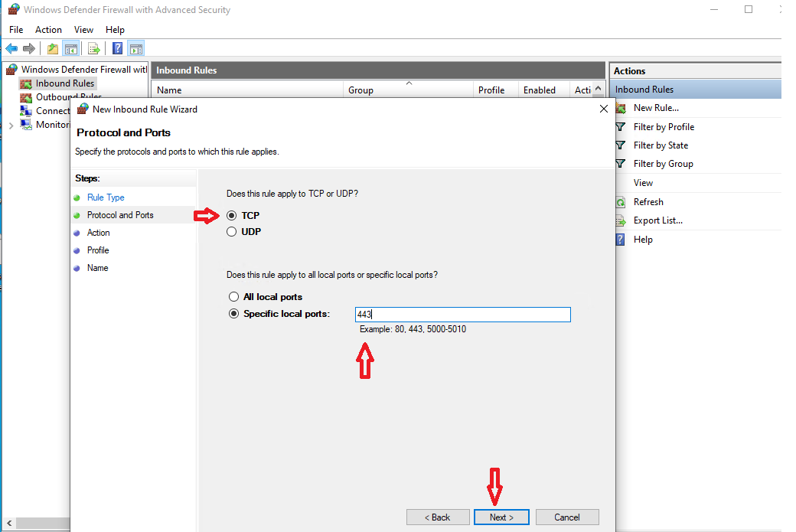Toggle the Show/Hide Console Tree toolbar icon
Screen dimensions: 796x532
[70, 49]
